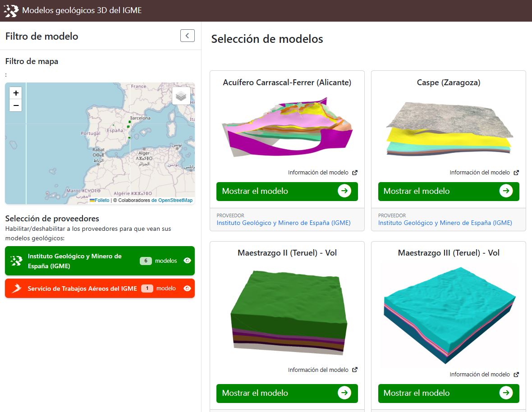Screen dimensions: 532x412
Task: Click arrow on Maestrazgo III show button
Action: 506,393
